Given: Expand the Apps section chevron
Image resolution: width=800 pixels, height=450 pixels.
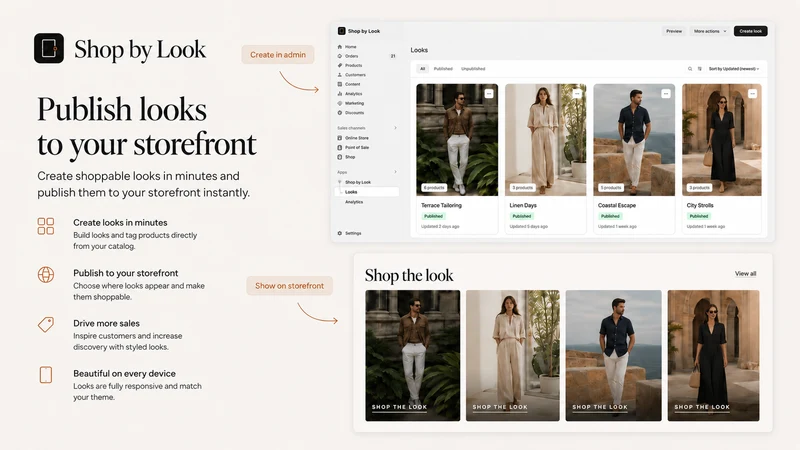Looking at the screenshot, I should [395, 172].
